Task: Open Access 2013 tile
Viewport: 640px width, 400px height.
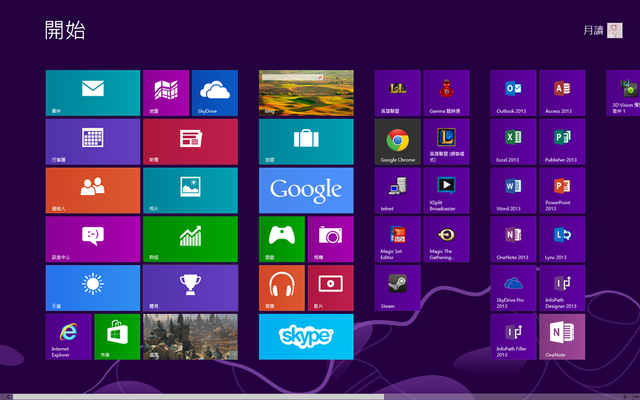Action: point(562,93)
